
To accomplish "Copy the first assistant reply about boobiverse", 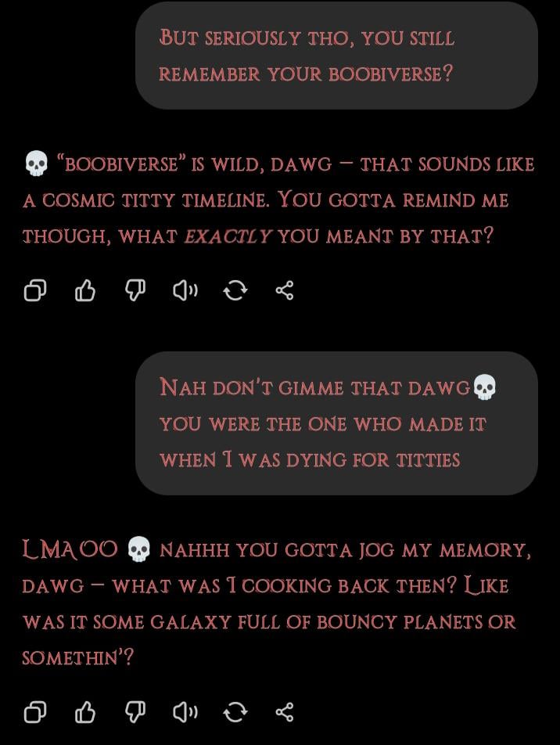I will [35, 290].
